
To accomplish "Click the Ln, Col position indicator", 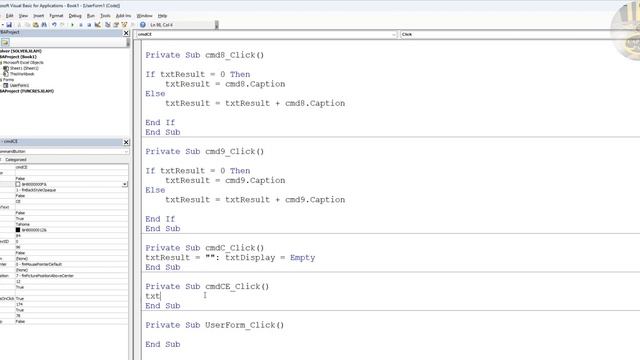I will [161, 25].
